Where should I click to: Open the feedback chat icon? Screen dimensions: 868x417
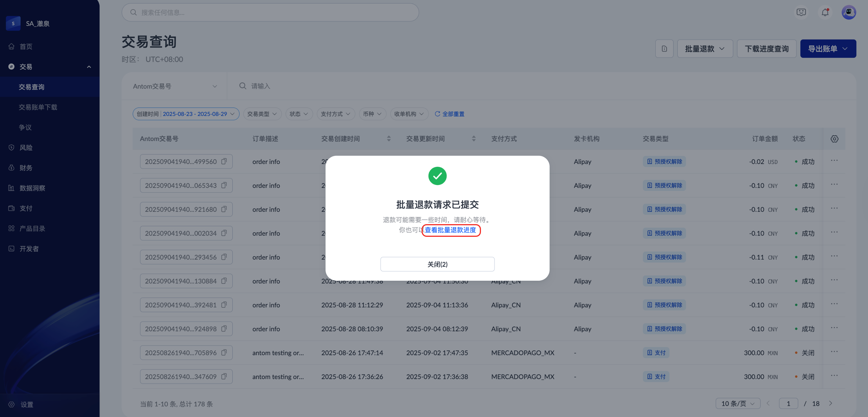801,12
